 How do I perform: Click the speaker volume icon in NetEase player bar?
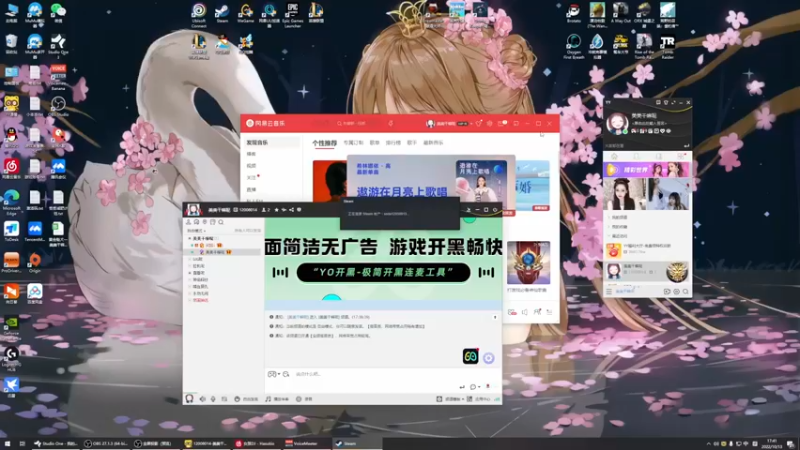click(524, 312)
